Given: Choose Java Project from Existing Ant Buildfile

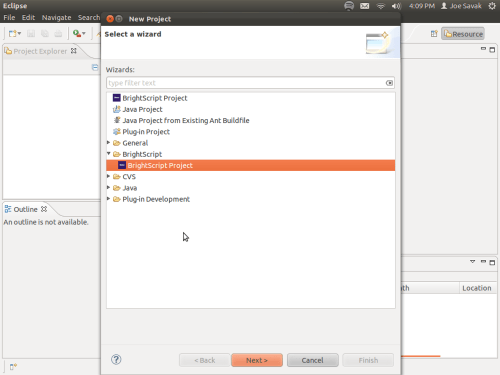Looking at the screenshot, I should (x=186, y=120).
